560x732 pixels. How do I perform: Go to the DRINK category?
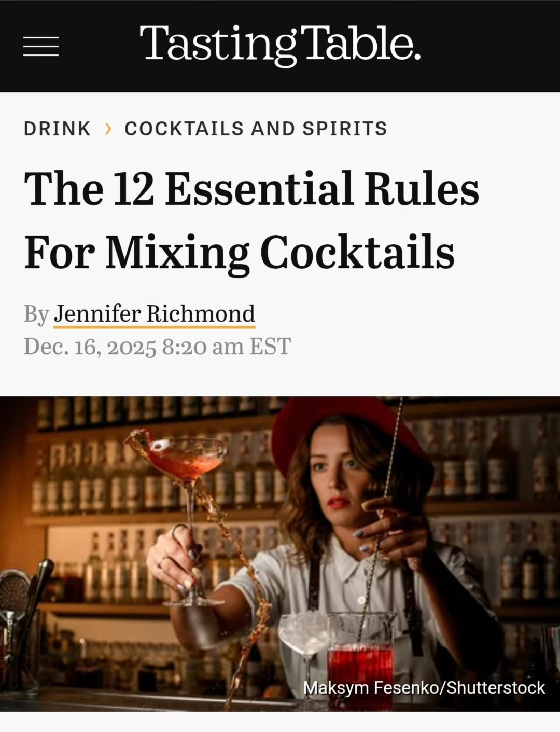coord(57,128)
